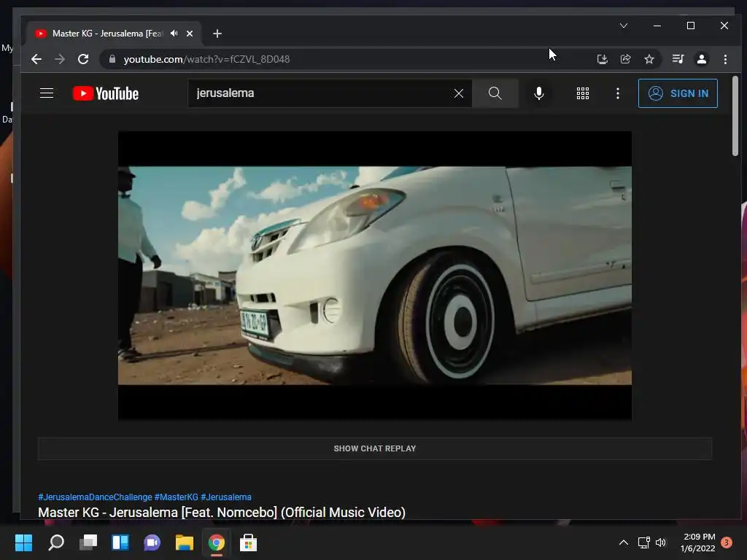Click the Chrome taskbar icon
The height and width of the screenshot is (560, 747).
[x=216, y=542]
